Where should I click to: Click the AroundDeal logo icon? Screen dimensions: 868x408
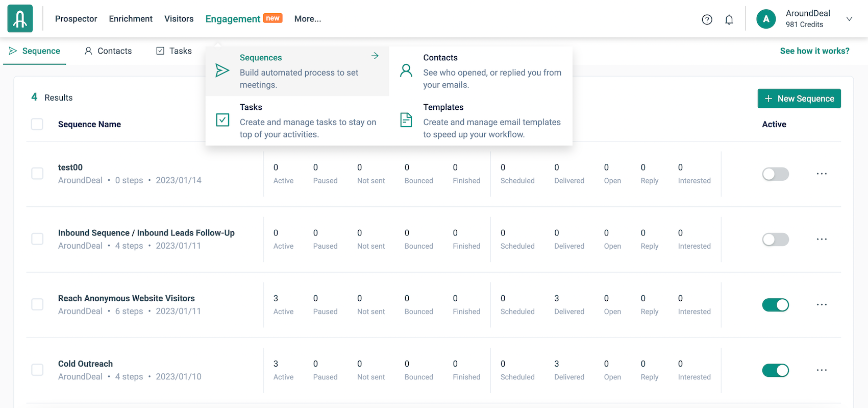click(20, 19)
